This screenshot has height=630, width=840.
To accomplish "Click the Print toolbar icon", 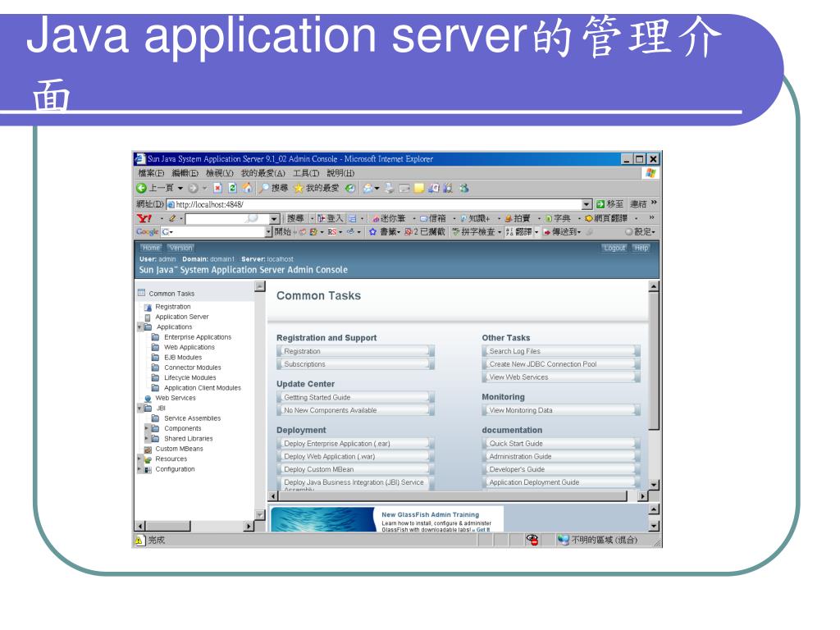I will pos(389,188).
